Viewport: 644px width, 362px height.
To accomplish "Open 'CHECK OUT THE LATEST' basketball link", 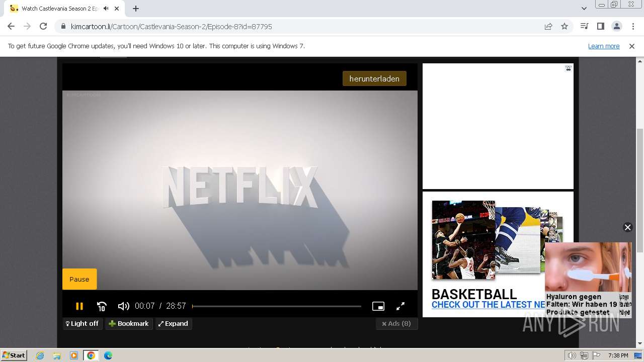I will tap(488, 305).
